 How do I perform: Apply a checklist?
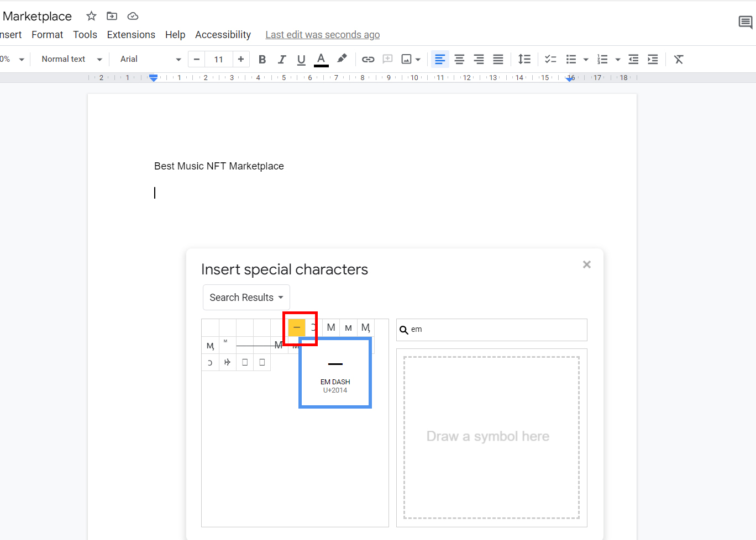[x=550, y=59]
